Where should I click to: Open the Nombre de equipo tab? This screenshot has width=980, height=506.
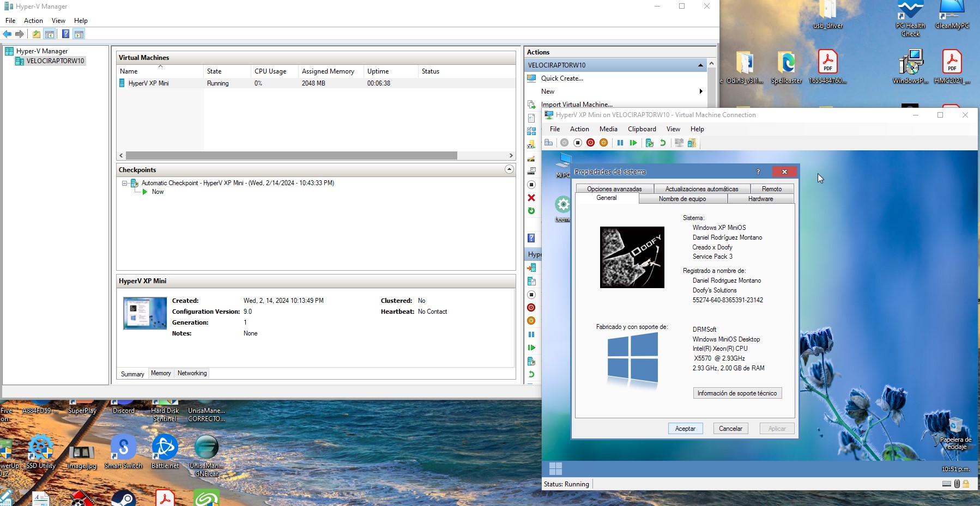click(x=682, y=199)
